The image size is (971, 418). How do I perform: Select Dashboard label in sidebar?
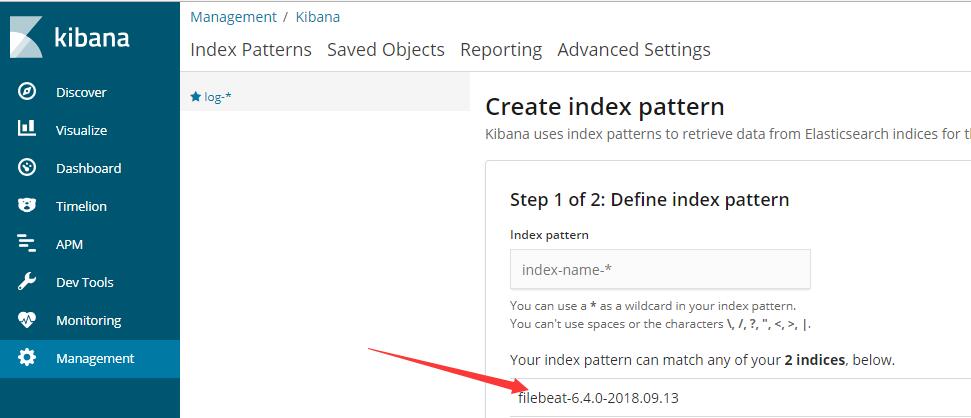click(x=89, y=168)
